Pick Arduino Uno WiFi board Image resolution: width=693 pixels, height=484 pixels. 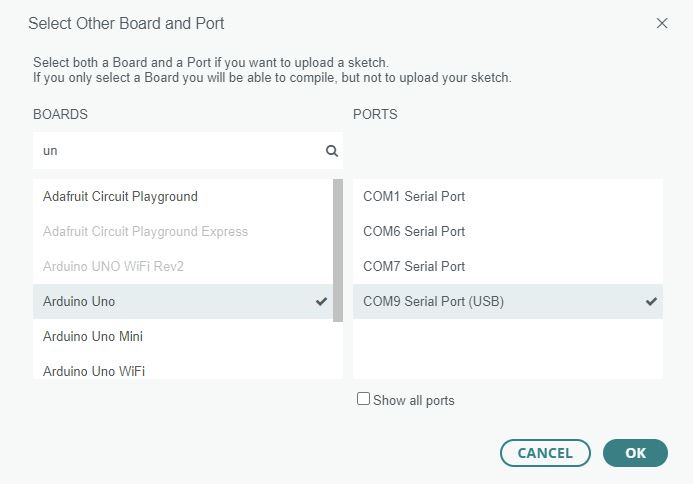183,369
